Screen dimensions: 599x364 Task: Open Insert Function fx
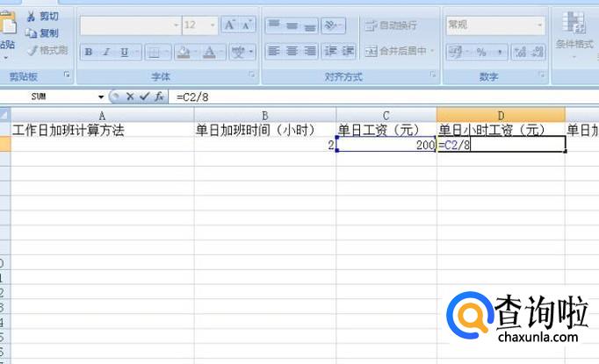159,96
